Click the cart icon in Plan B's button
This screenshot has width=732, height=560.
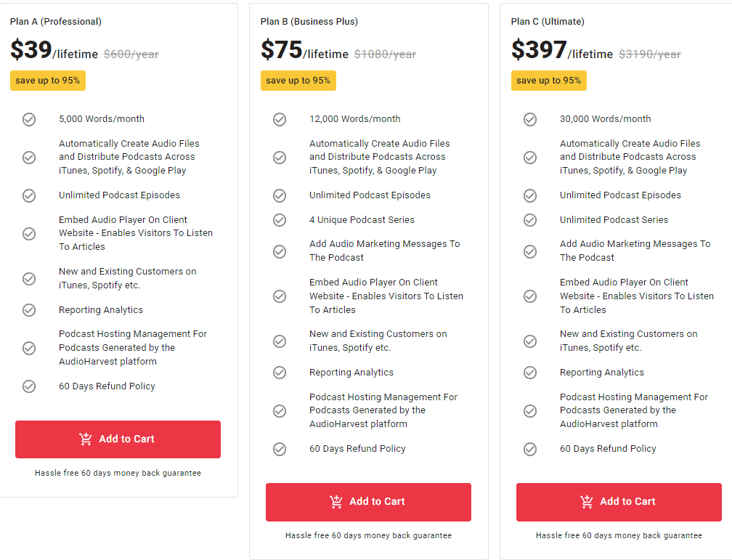(336, 501)
